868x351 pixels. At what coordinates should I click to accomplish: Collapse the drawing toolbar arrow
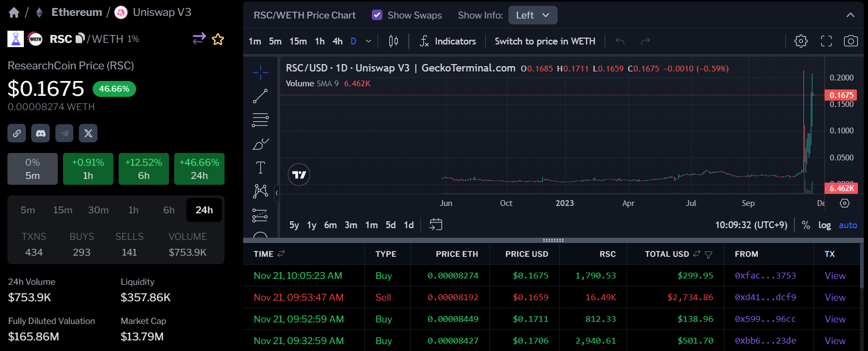(x=276, y=193)
